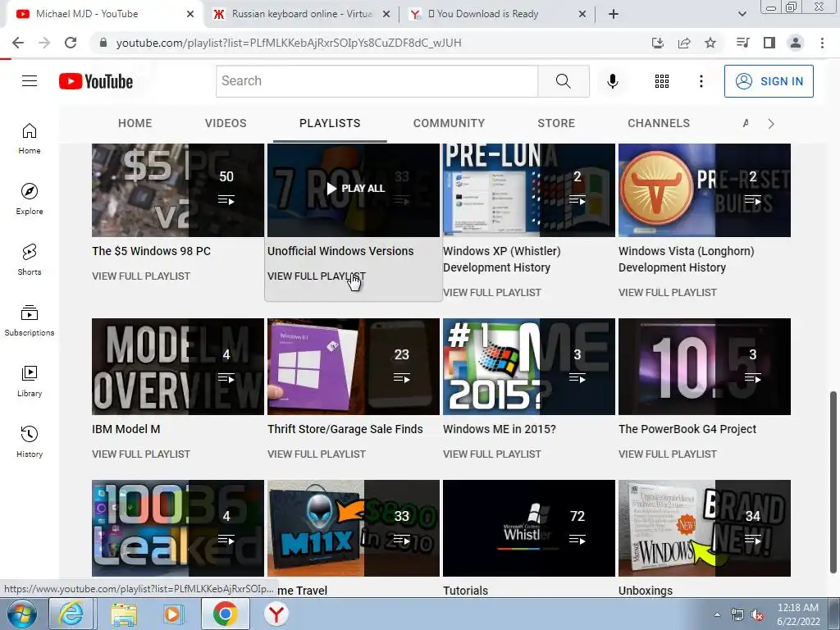
Task: Open Windows Explorer from the taskbar
Action: tap(124, 614)
